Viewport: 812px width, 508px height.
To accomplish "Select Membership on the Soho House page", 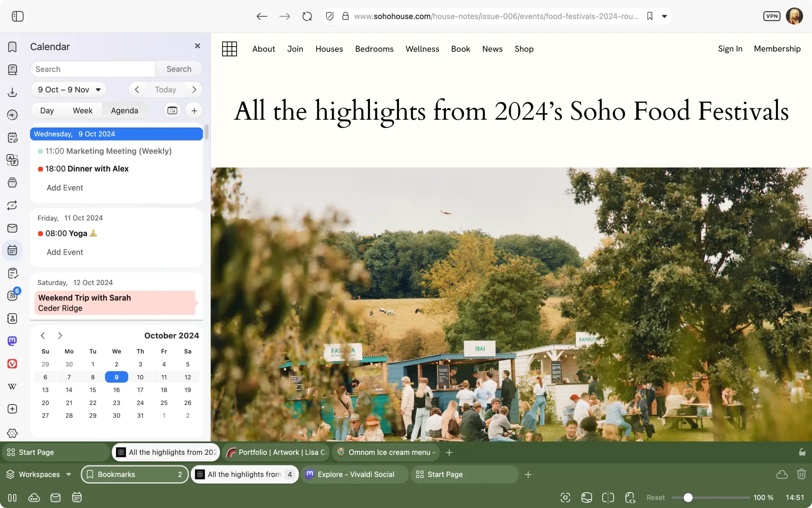I will coord(777,49).
